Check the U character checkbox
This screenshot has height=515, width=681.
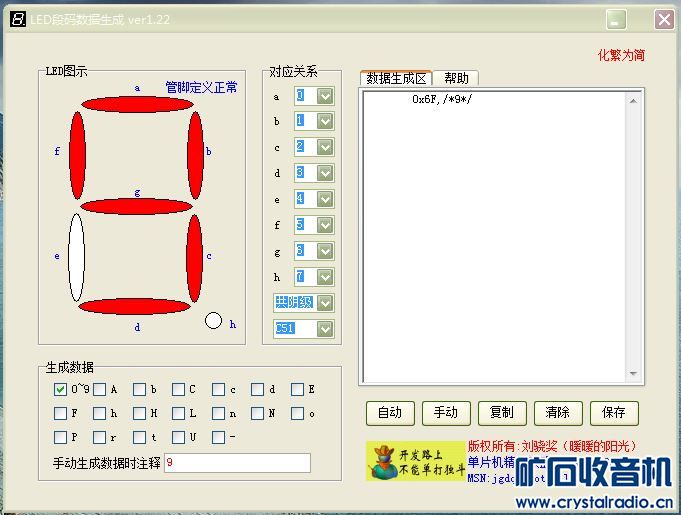(179, 437)
